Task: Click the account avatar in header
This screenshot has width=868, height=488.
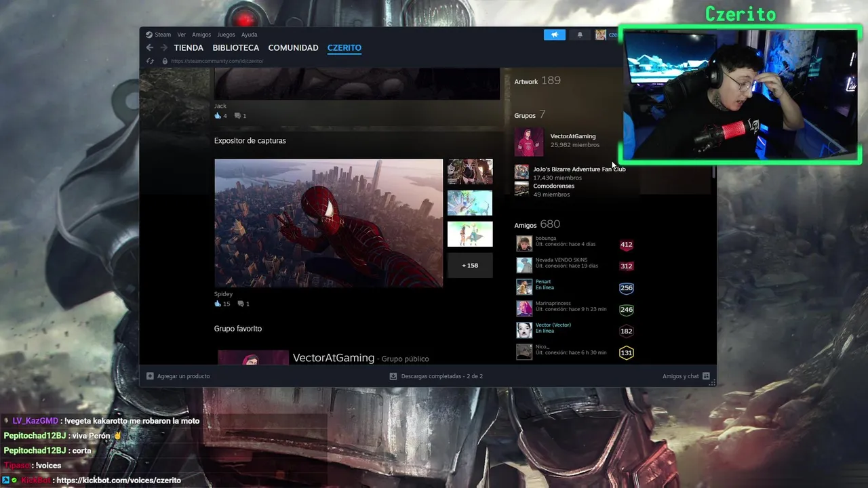Action: coord(600,35)
